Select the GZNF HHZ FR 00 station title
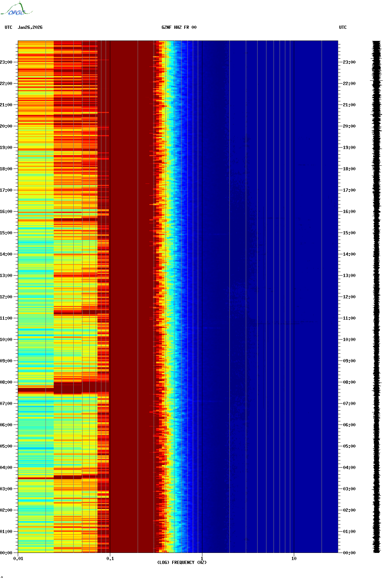The height and width of the screenshot is (581, 392). pyautogui.click(x=179, y=27)
